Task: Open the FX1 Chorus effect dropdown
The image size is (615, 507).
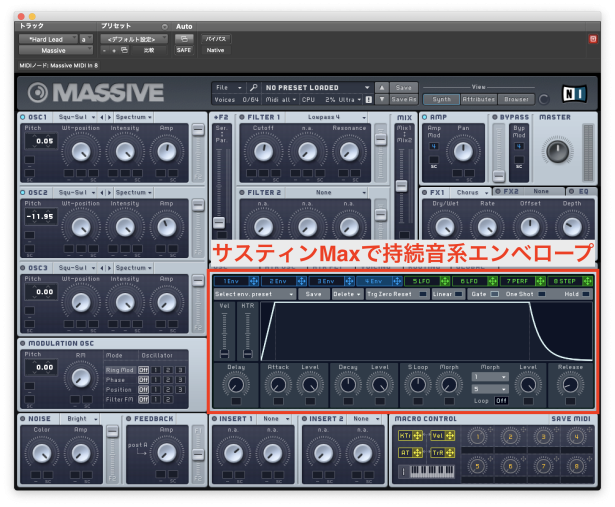Action: (x=470, y=190)
